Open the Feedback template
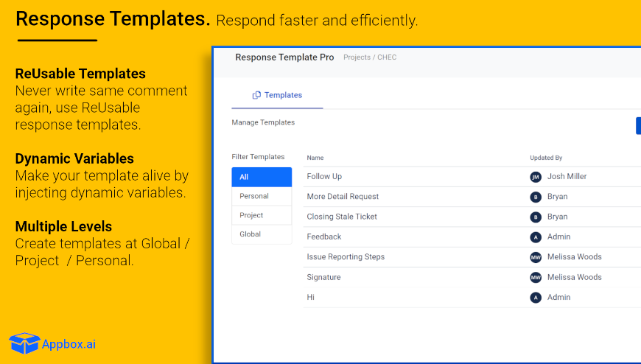 click(323, 237)
